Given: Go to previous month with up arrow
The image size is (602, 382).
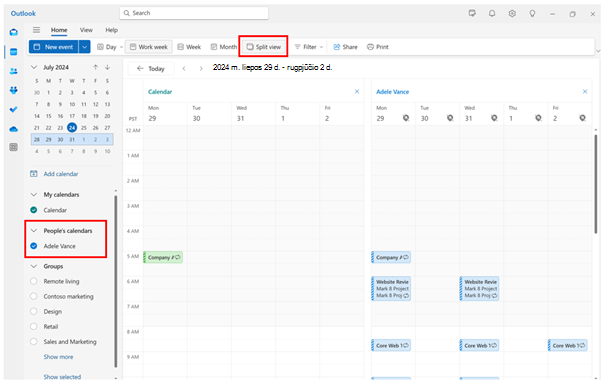Looking at the screenshot, I should pyautogui.click(x=95, y=67).
